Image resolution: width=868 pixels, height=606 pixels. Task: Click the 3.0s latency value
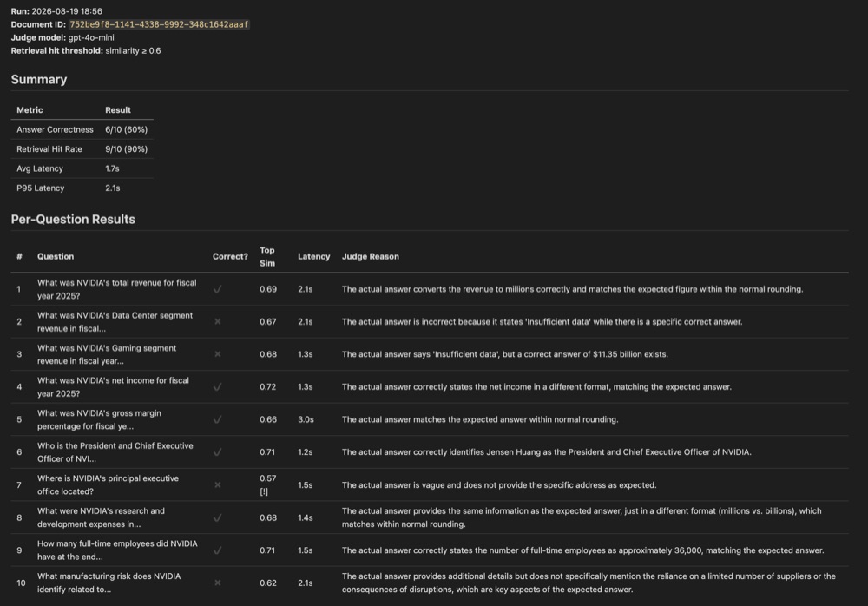click(306, 419)
